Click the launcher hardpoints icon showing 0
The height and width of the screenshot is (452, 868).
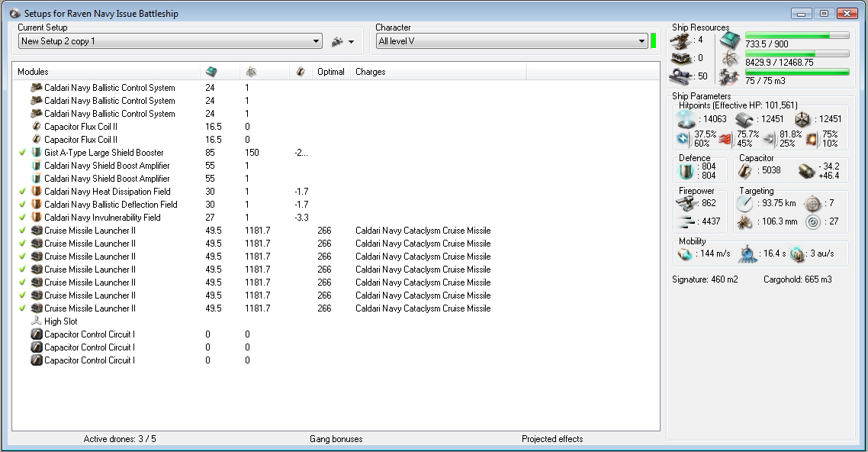coord(680,58)
